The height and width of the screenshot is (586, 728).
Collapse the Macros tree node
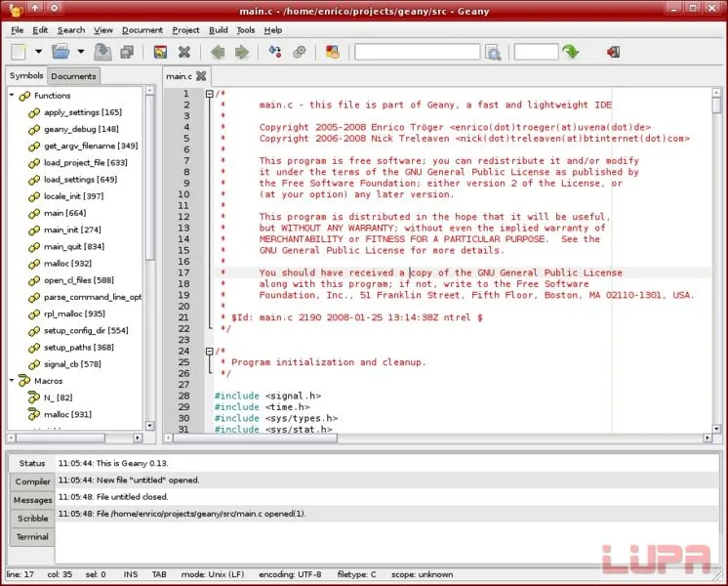12,380
